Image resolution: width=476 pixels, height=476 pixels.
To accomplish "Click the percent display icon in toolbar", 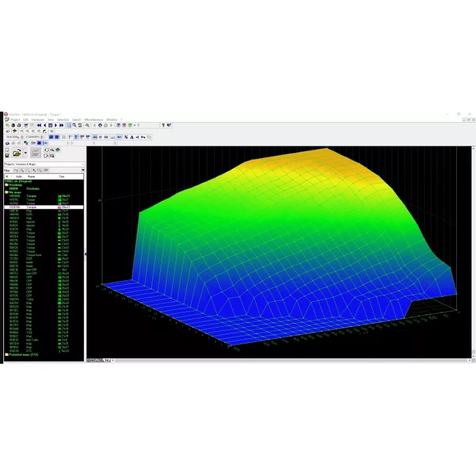I will click(126, 137).
